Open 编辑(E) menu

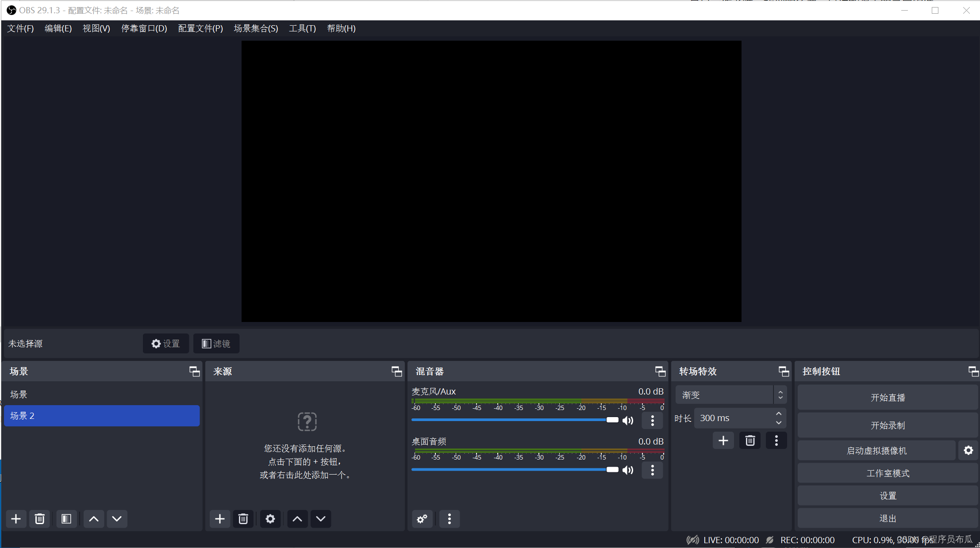(58, 28)
